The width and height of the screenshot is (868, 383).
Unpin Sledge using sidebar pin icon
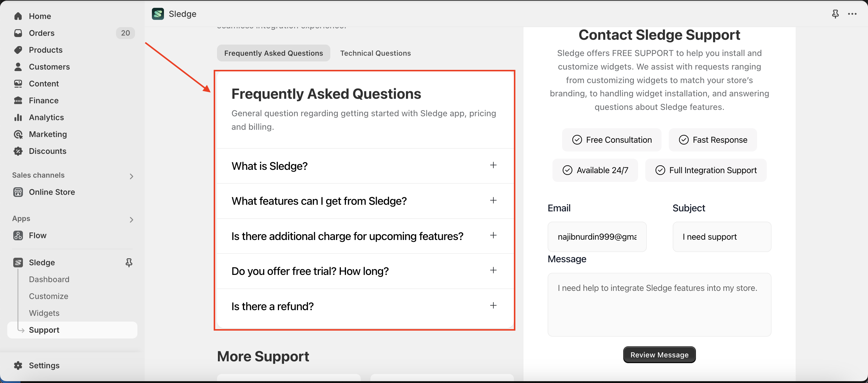click(x=129, y=263)
